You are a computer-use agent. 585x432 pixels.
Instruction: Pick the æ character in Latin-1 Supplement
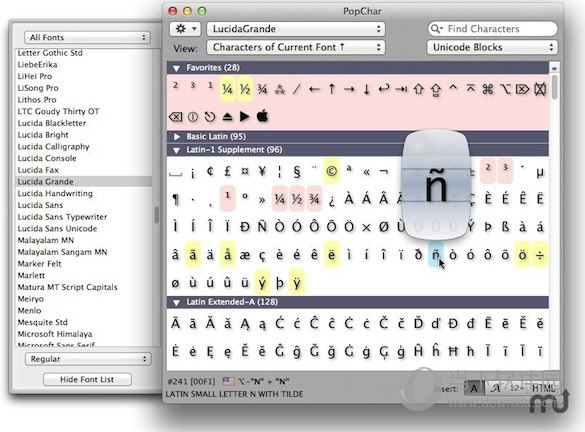[245, 255]
